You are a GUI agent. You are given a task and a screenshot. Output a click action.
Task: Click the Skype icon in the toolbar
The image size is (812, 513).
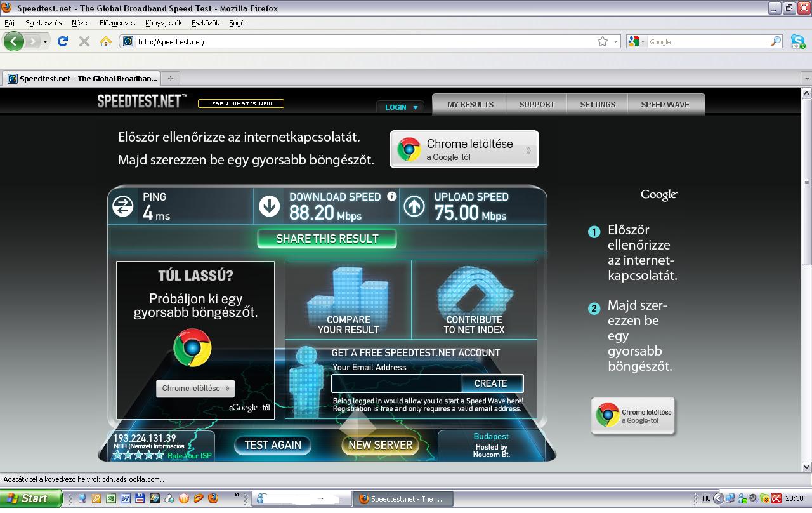tap(797, 41)
